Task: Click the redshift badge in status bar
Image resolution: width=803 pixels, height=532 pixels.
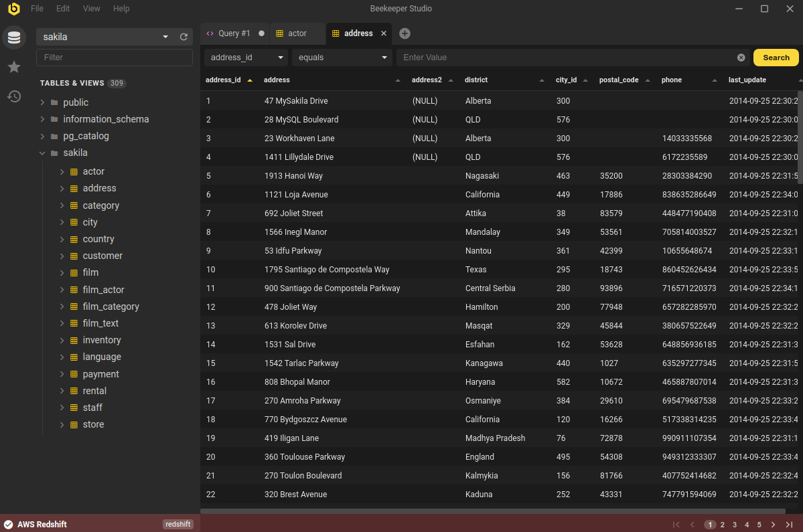Action: pos(177,525)
